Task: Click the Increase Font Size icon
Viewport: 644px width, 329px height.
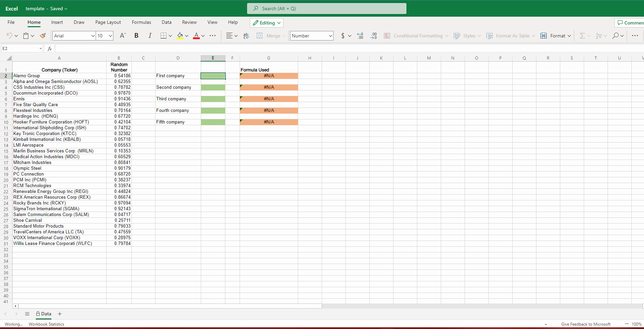Action: click(123, 36)
